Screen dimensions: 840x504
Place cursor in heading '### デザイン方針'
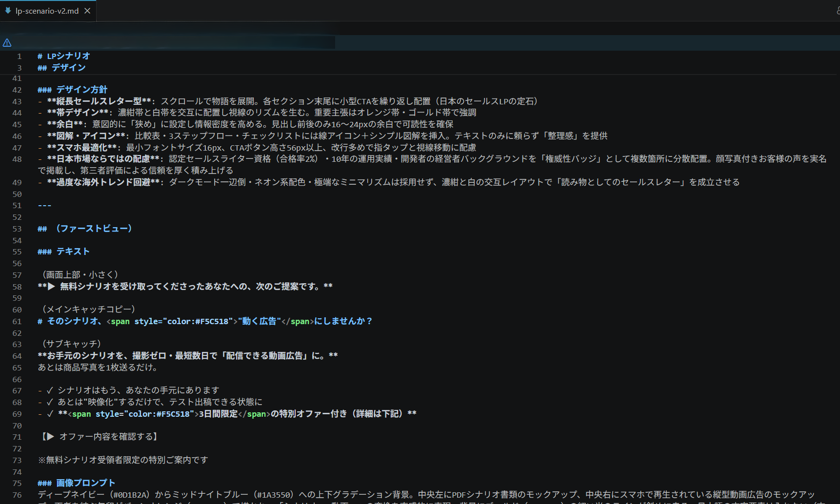point(72,90)
